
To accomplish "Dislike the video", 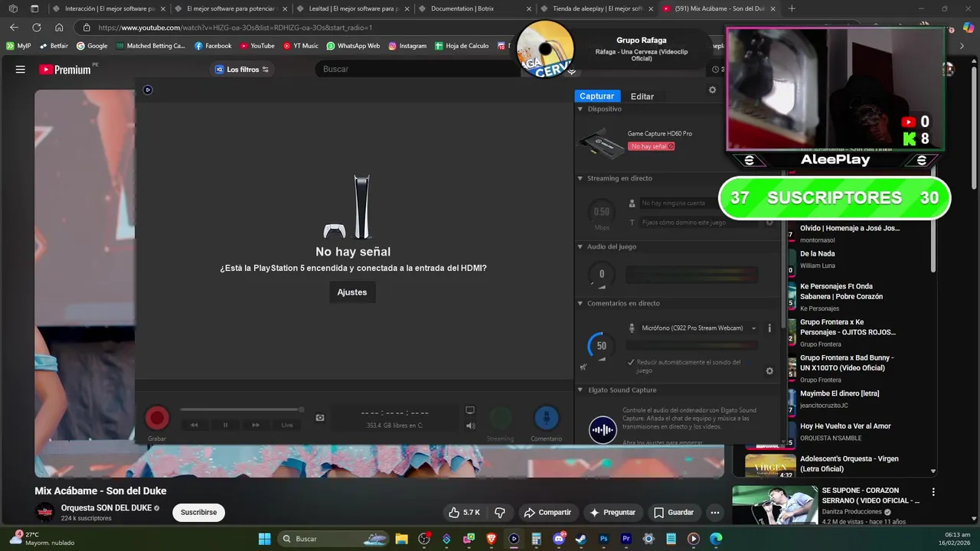I will (x=500, y=512).
